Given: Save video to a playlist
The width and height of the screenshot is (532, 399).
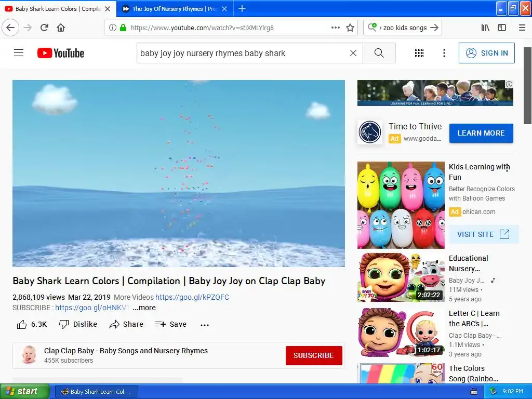Looking at the screenshot, I should point(170,324).
